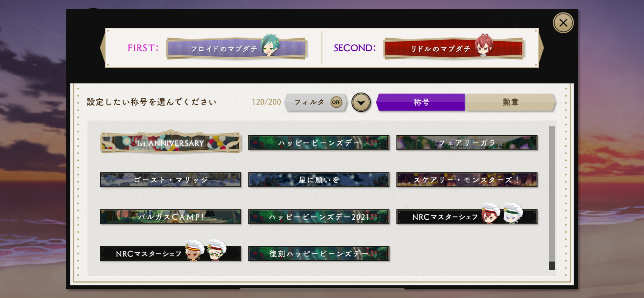Switch to the 勲章 tab

(510, 102)
